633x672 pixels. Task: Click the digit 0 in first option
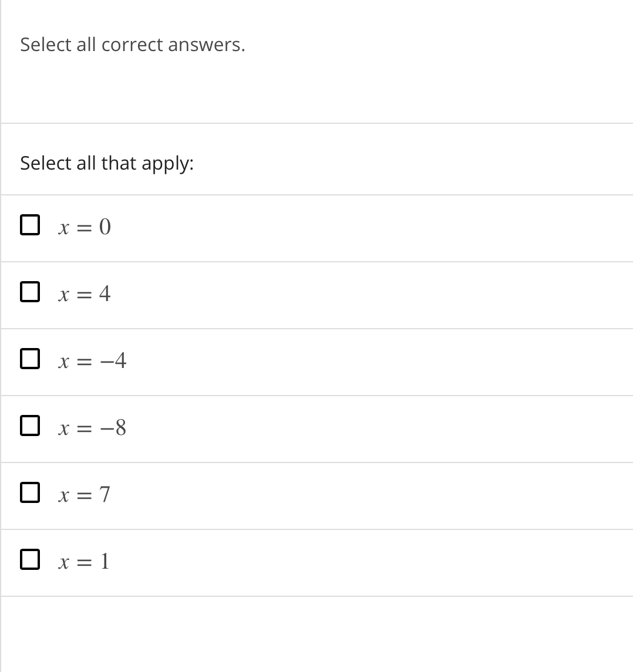105,227
